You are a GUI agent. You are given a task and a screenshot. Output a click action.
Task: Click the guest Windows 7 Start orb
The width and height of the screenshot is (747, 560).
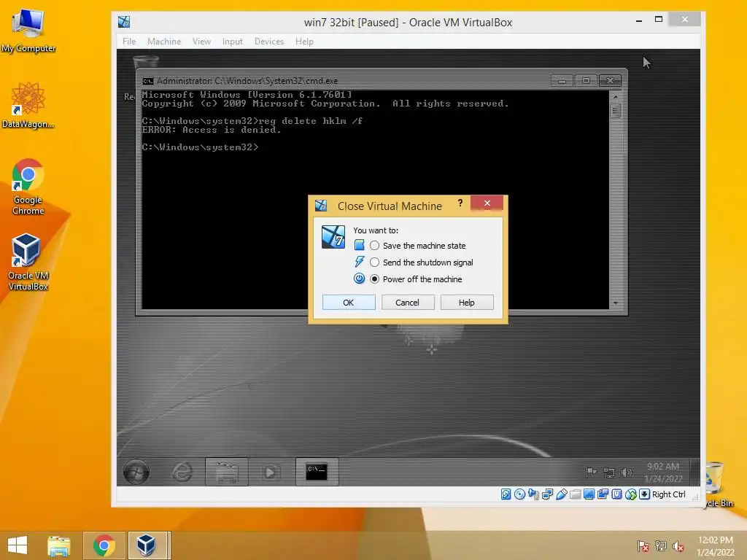[136, 472]
